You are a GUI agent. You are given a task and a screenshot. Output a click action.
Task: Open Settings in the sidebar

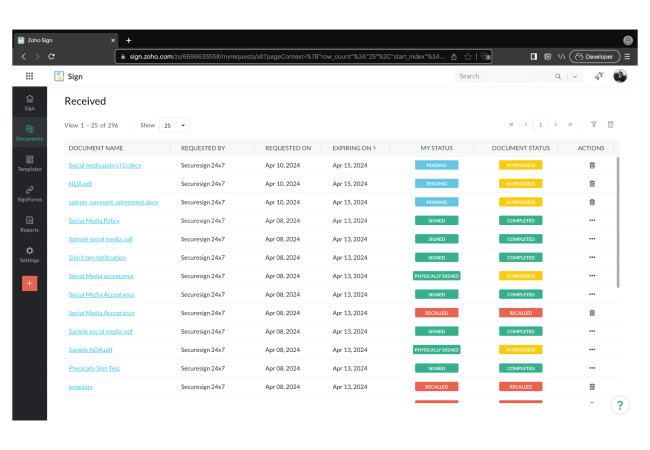pyautogui.click(x=30, y=253)
